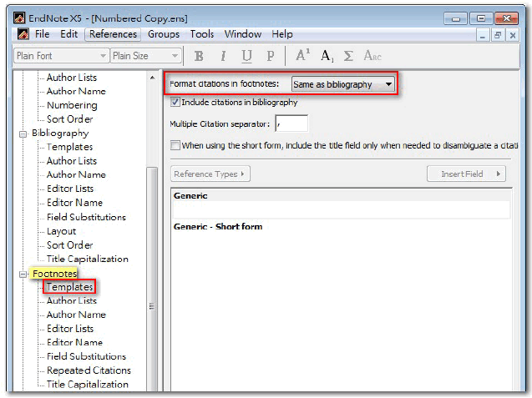532x398 pixels.
Task: Apply Subscript formatting icon
Action: point(327,56)
